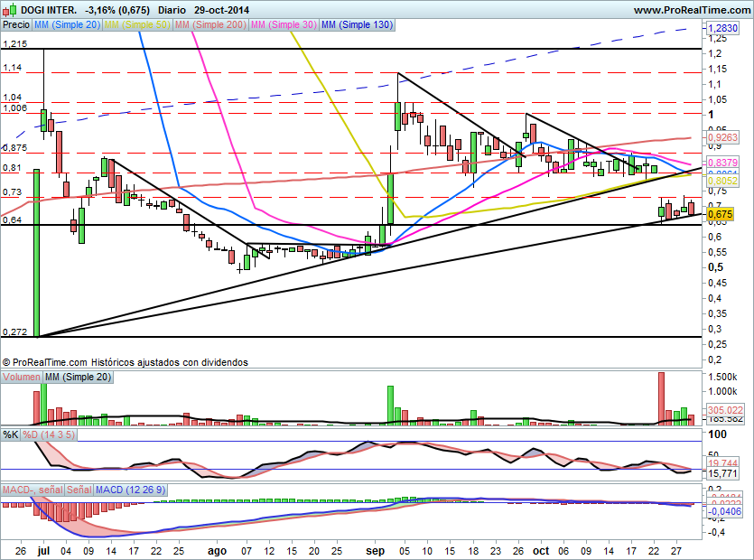
Task: Click the 19,744 stochastic value tag
Action: click(722, 462)
